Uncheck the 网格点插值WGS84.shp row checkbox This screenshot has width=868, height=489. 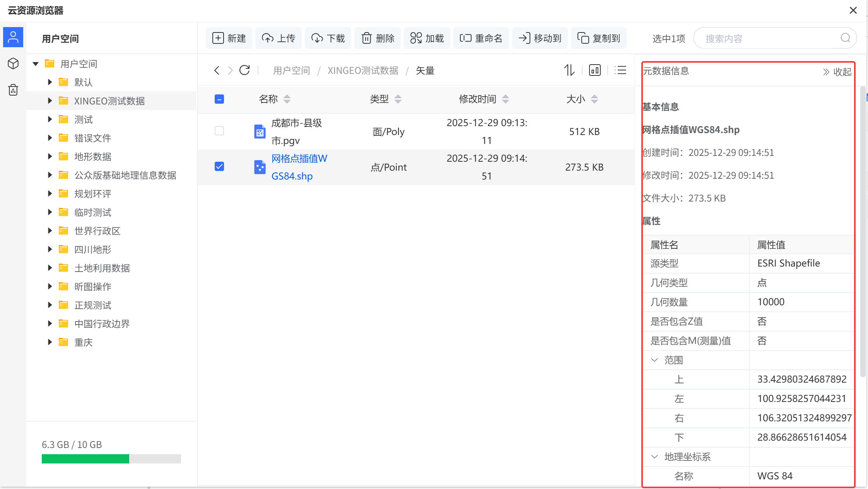(x=219, y=167)
